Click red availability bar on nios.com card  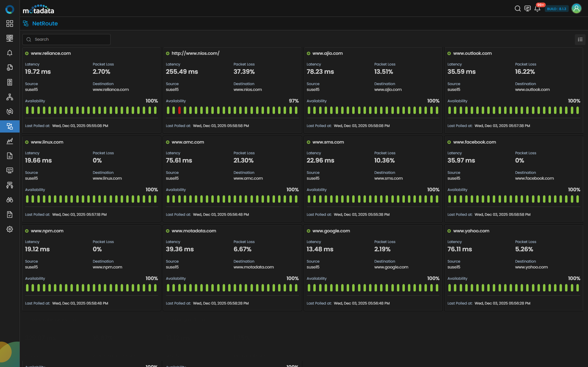[179, 110]
